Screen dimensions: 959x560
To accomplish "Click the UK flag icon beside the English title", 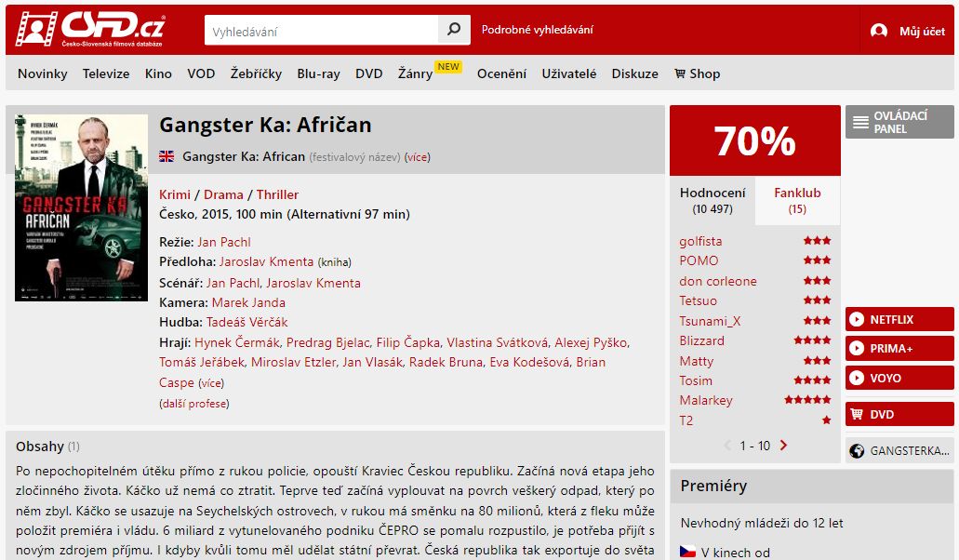I will (166, 156).
